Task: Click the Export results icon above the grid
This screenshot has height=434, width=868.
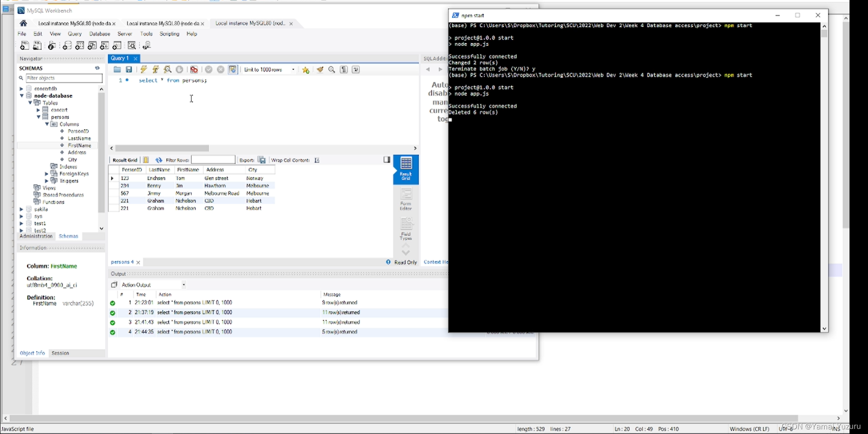Action: [x=262, y=159]
